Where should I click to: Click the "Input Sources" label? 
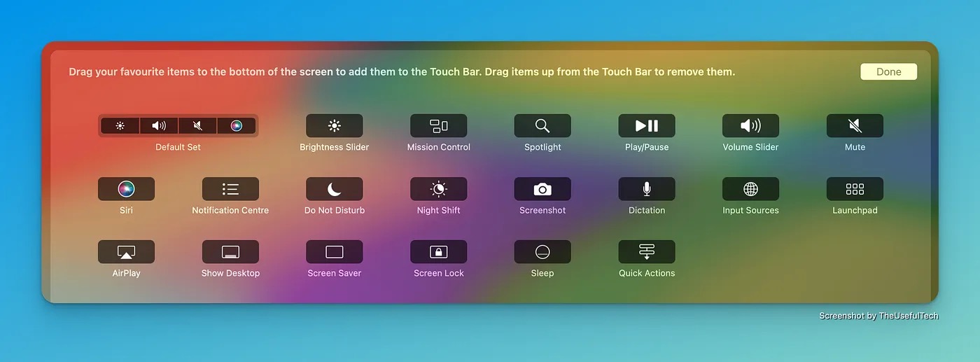751,210
